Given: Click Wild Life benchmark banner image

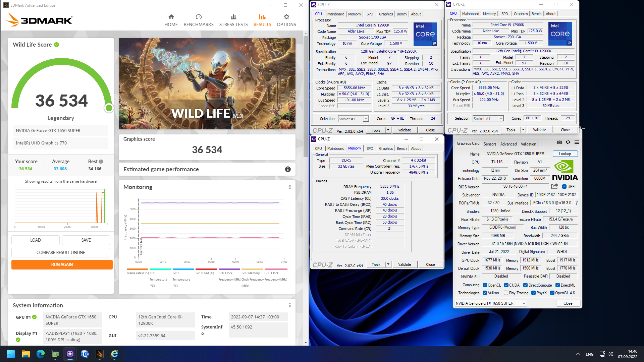Looking at the screenshot, I should pos(207,83).
